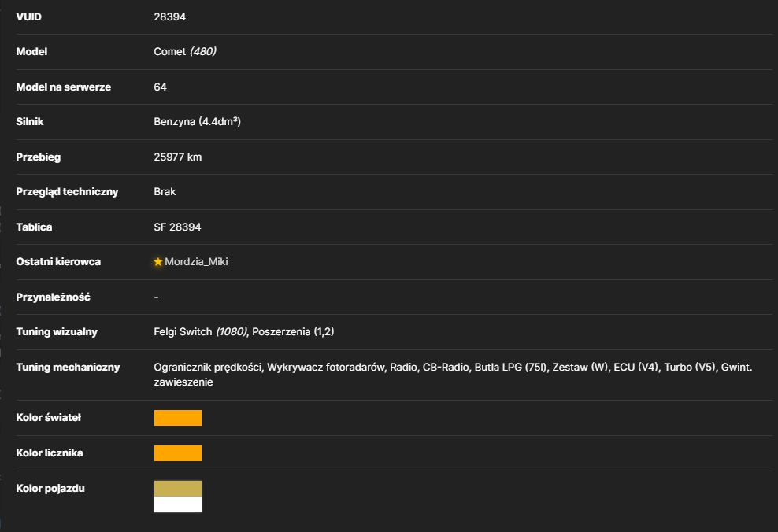Select the mileage value 25977 km
Viewport: 778px width, 532px height.
(178, 157)
